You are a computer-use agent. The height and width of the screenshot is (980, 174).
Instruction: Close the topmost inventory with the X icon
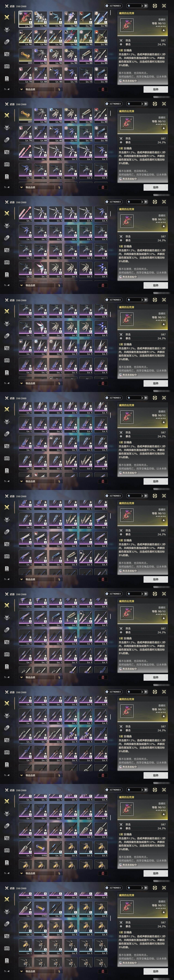[x=164, y=6]
